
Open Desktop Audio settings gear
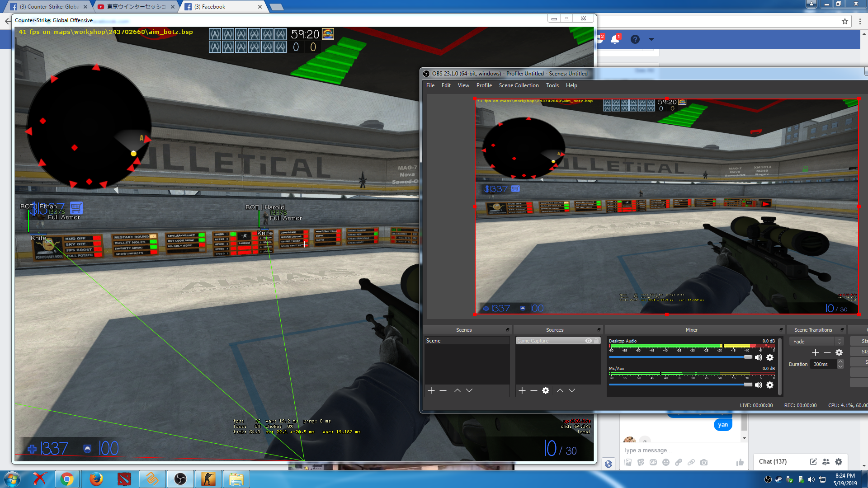[x=770, y=357]
